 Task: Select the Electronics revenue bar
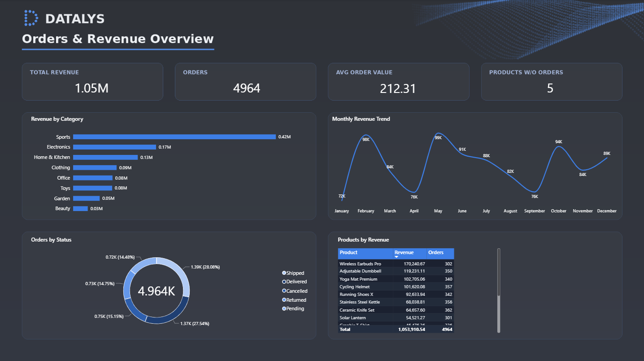coord(114,147)
